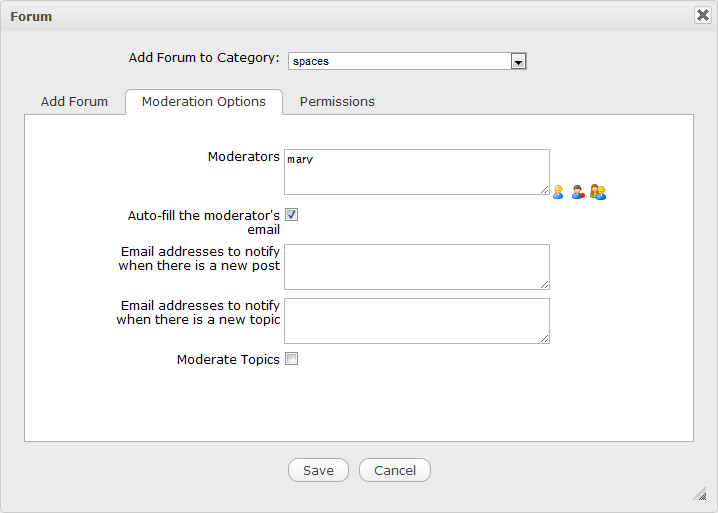Click the user icon with red dot
The image size is (718, 513).
click(578, 192)
